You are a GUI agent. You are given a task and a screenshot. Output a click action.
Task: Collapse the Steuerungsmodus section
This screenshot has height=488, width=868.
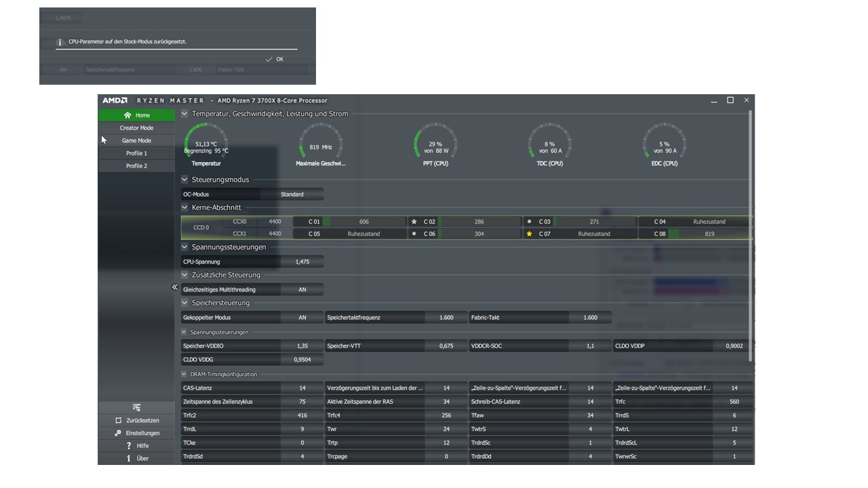[x=184, y=180]
